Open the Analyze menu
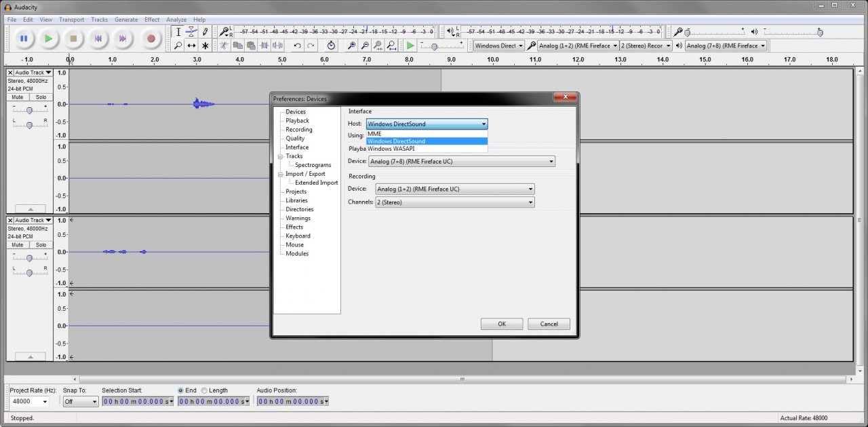 coord(176,20)
